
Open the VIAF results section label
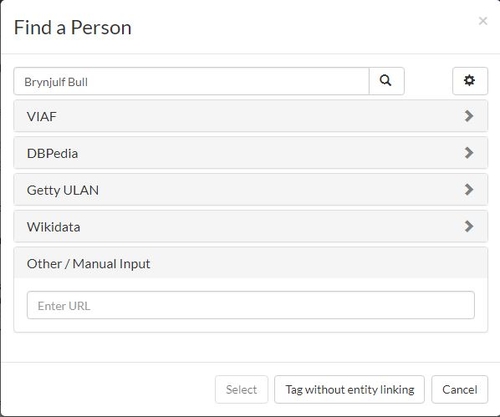click(42, 117)
